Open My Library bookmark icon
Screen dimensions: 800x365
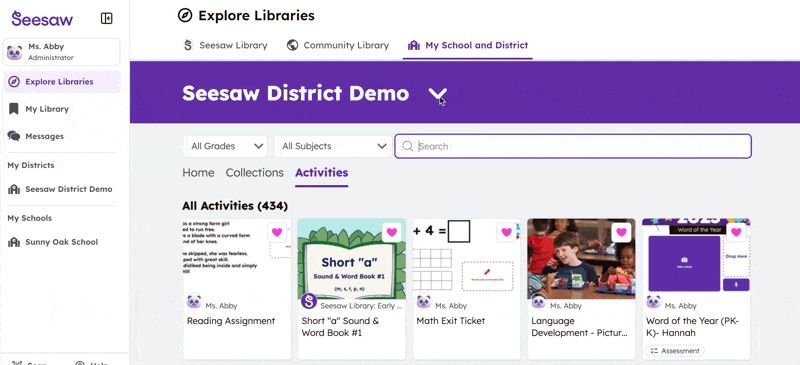(14, 109)
